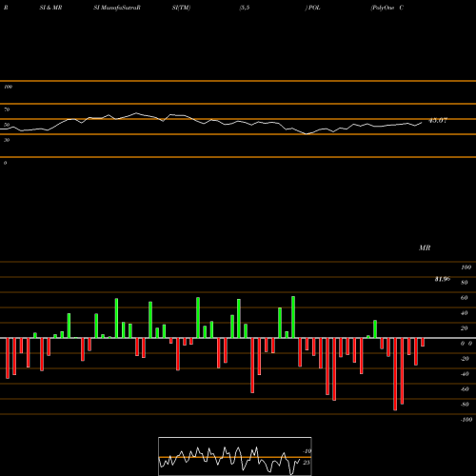Click the RSI axis label 100
This screenshot has width=476, height=476.
tap(8, 87)
